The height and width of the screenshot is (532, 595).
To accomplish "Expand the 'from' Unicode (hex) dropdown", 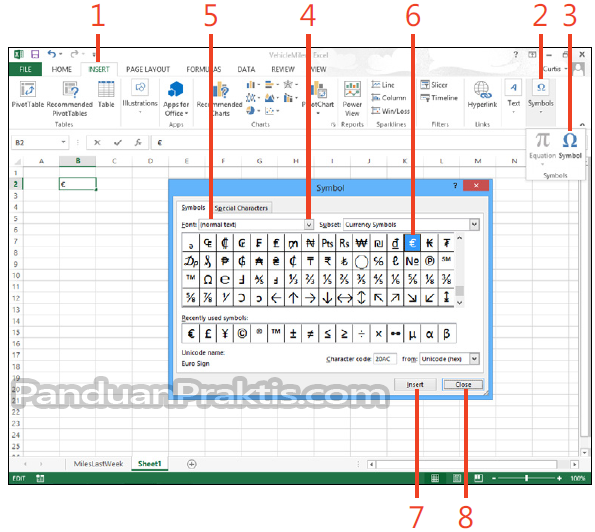I will (474, 359).
